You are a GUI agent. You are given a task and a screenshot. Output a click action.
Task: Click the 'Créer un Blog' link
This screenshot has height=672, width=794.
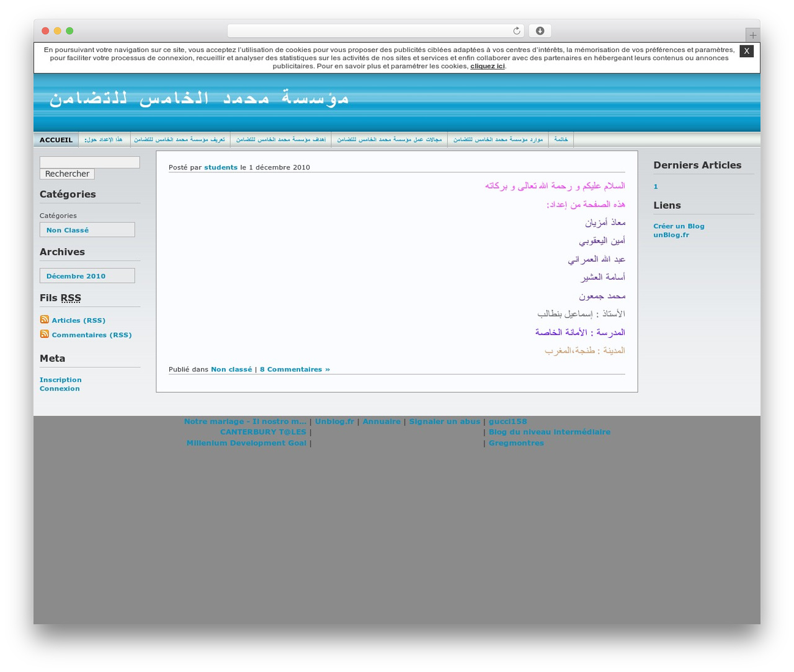(679, 226)
